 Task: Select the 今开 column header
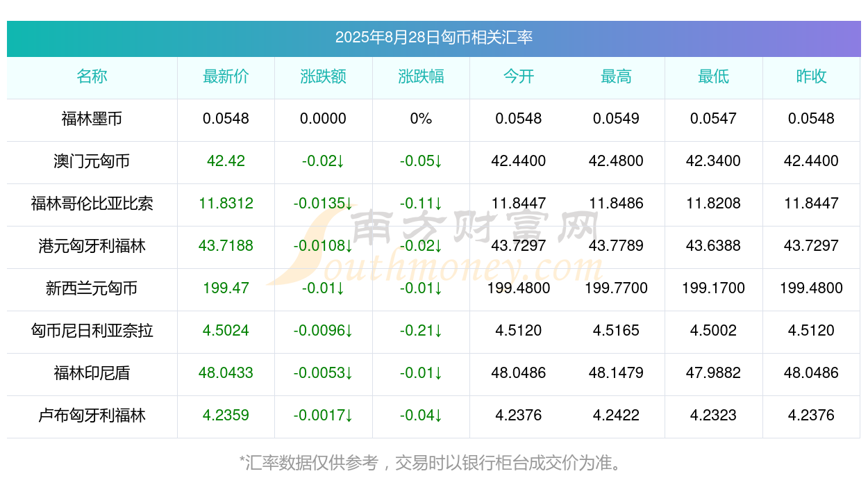click(519, 76)
